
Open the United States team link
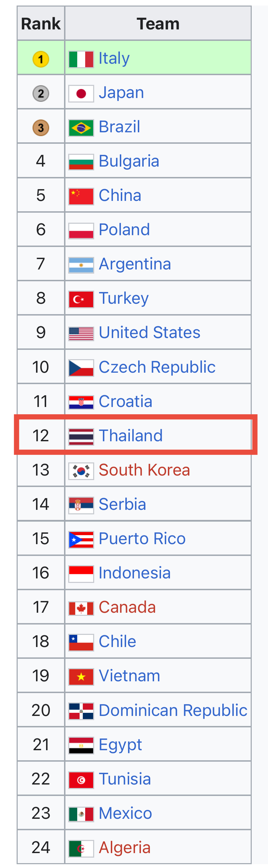(x=150, y=333)
